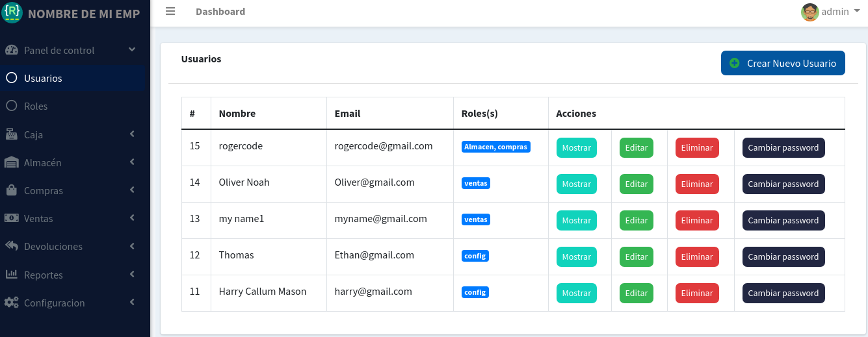Expand the Reportes submenu chevron
Image resolution: width=868 pixels, height=337 pixels.
pyautogui.click(x=132, y=275)
